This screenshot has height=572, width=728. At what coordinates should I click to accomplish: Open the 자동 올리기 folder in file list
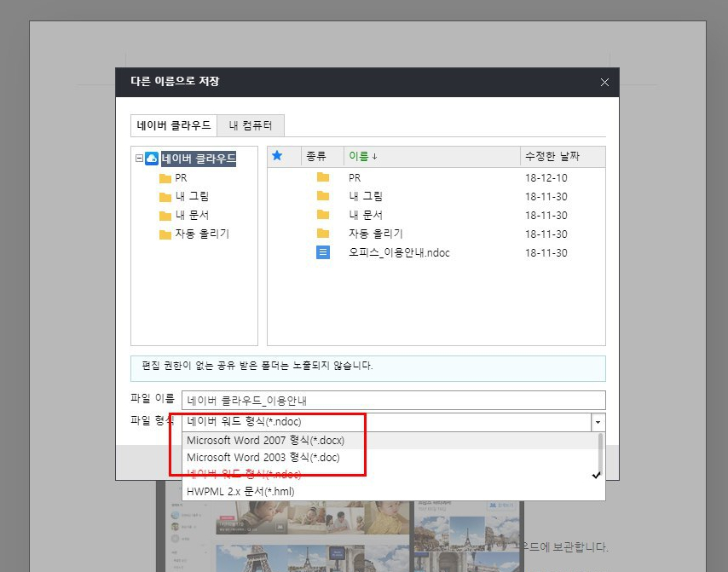(375, 234)
